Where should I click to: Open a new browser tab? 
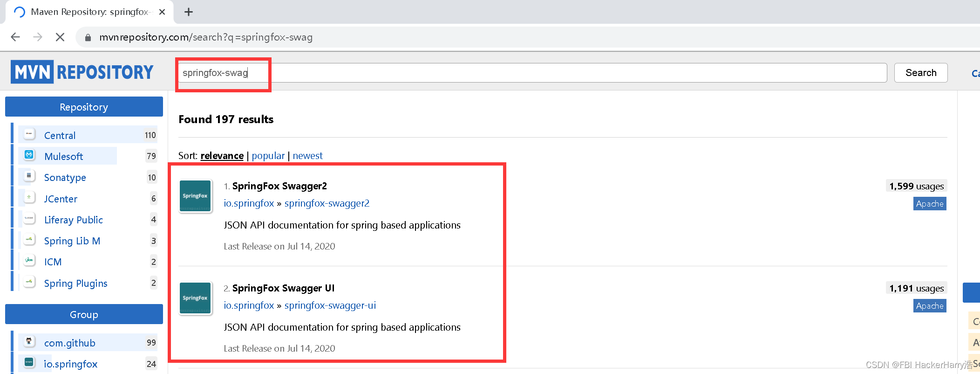[189, 12]
